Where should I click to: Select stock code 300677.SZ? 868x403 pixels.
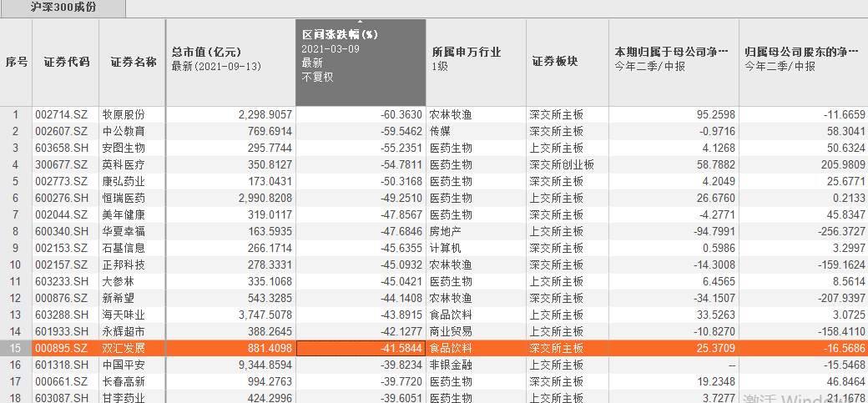66,164
